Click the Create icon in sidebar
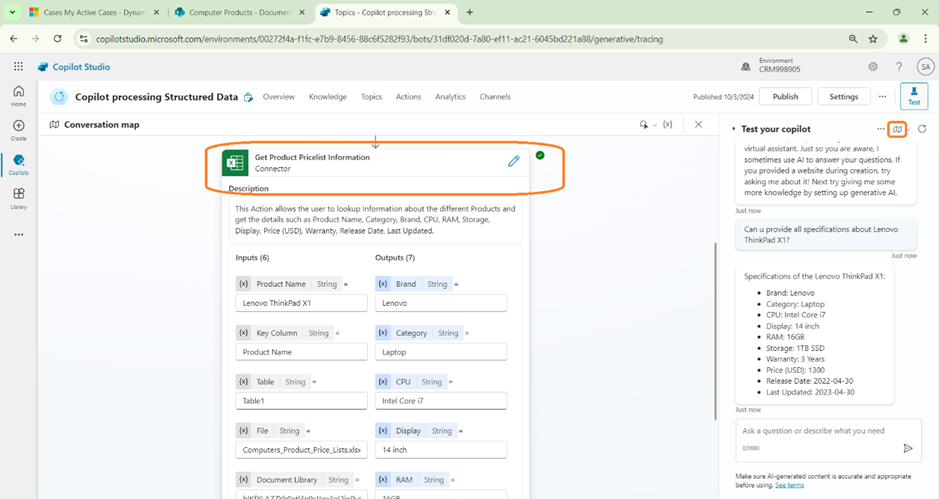 (x=18, y=130)
